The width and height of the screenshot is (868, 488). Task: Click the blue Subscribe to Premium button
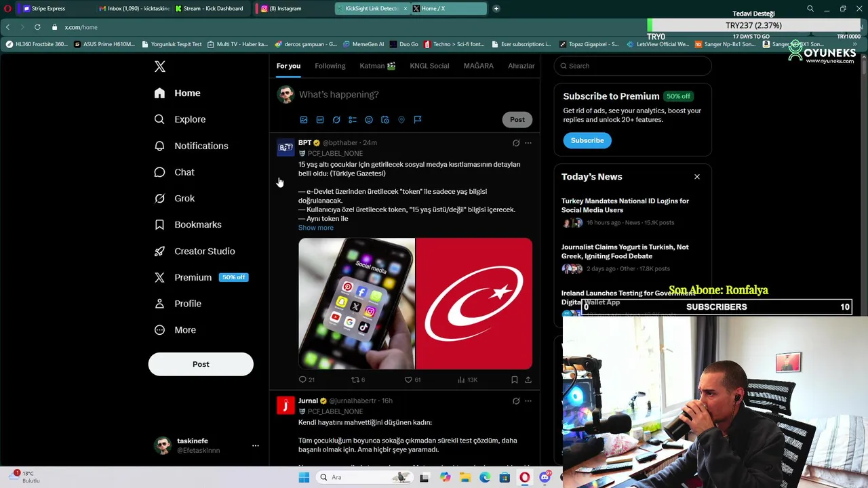click(587, 140)
